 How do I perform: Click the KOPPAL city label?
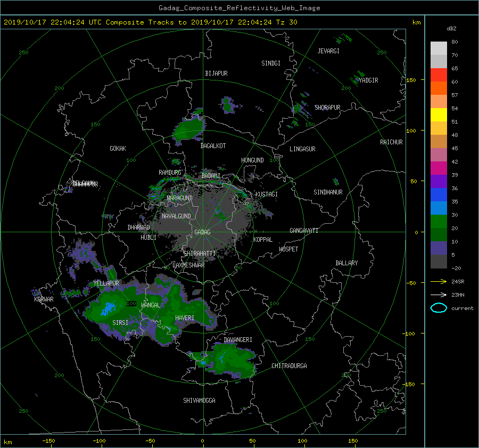[x=263, y=240]
